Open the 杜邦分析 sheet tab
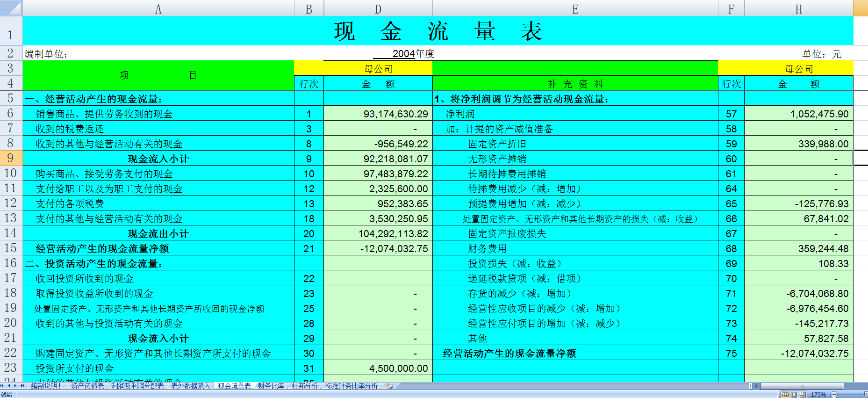 pos(305,386)
